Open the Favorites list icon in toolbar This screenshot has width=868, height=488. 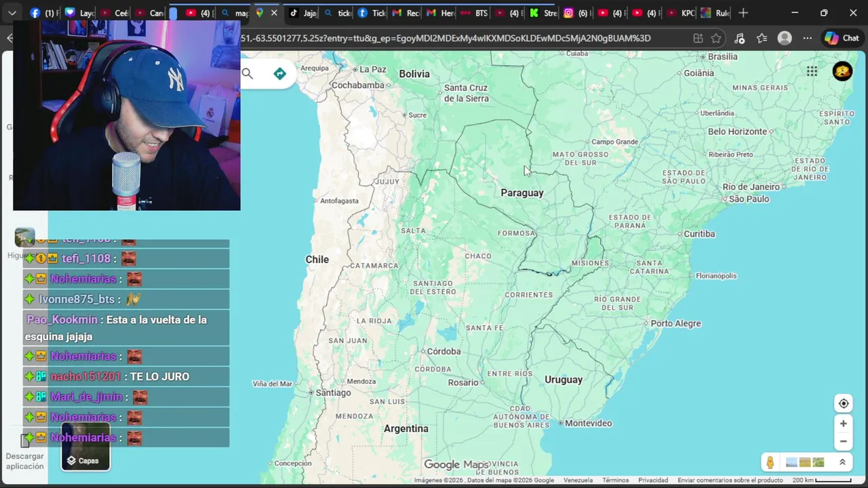[x=762, y=38]
